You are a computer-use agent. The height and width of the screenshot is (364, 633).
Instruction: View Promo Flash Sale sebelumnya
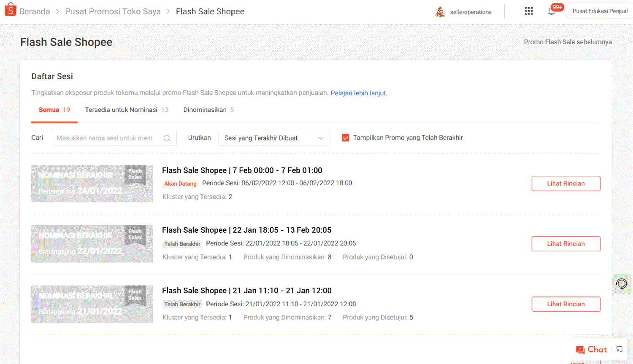pos(568,42)
